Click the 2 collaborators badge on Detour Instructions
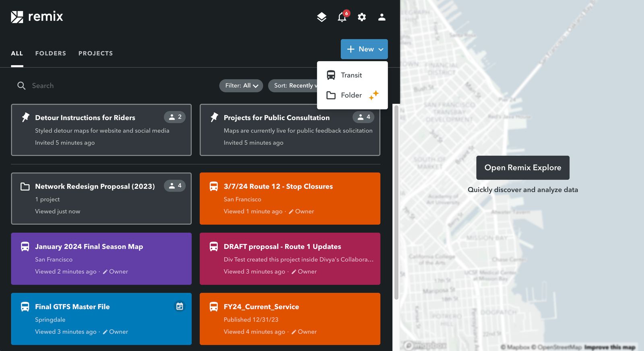Image resolution: width=644 pixels, height=351 pixels. pyautogui.click(x=175, y=117)
